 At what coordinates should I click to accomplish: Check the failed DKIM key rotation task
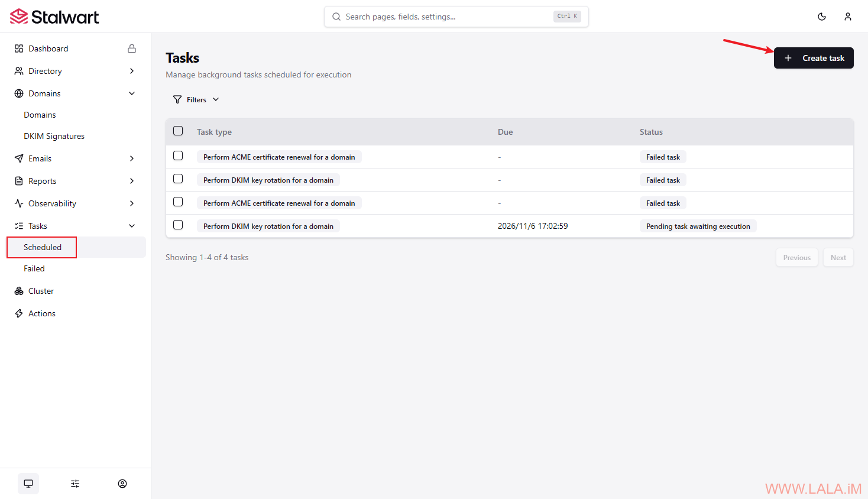coord(178,179)
